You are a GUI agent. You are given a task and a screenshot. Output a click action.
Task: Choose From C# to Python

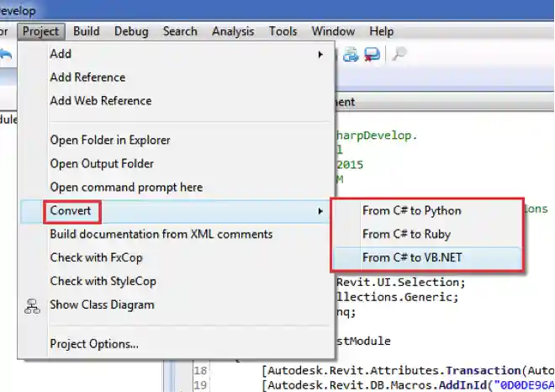[x=411, y=210]
